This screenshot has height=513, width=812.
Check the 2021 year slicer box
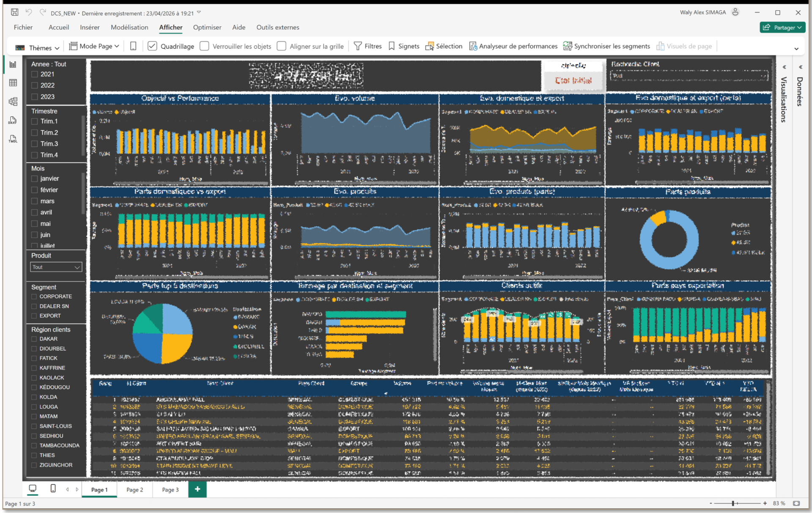click(35, 74)
